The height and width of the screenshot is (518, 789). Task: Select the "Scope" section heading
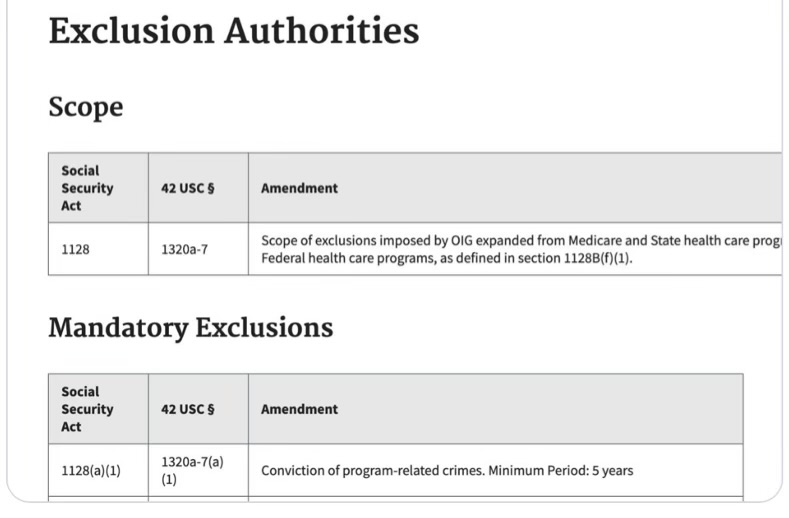(x=85, y=107)
